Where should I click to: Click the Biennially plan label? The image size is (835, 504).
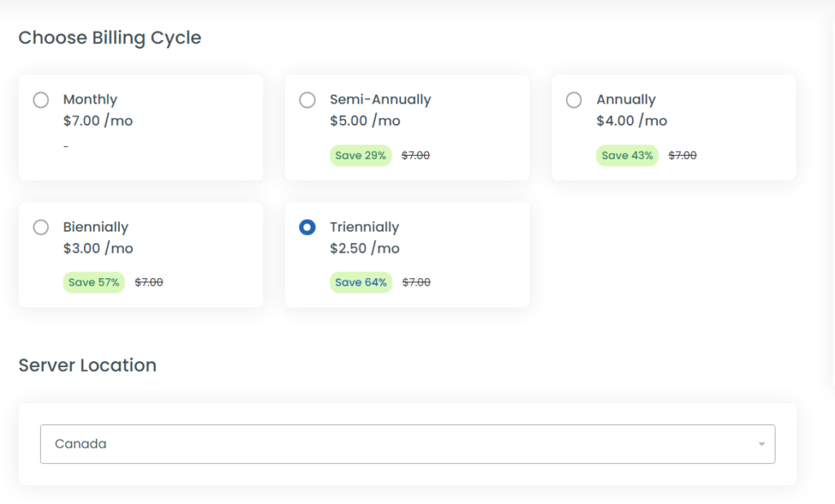[96, 228]
